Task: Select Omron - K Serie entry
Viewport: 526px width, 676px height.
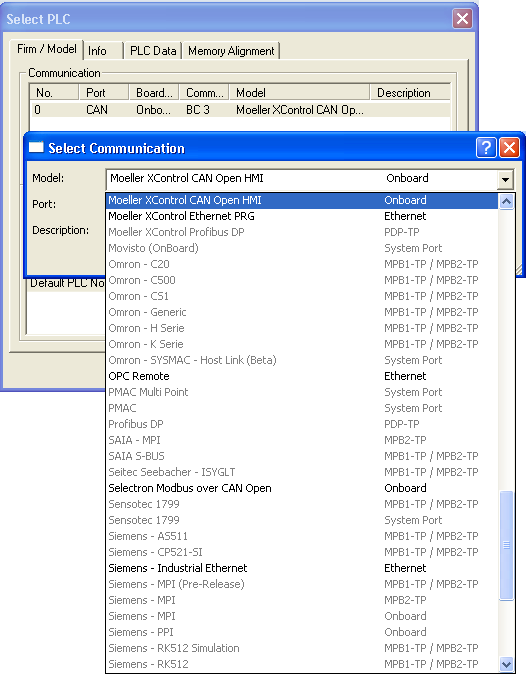Action: tap(302, 344)
